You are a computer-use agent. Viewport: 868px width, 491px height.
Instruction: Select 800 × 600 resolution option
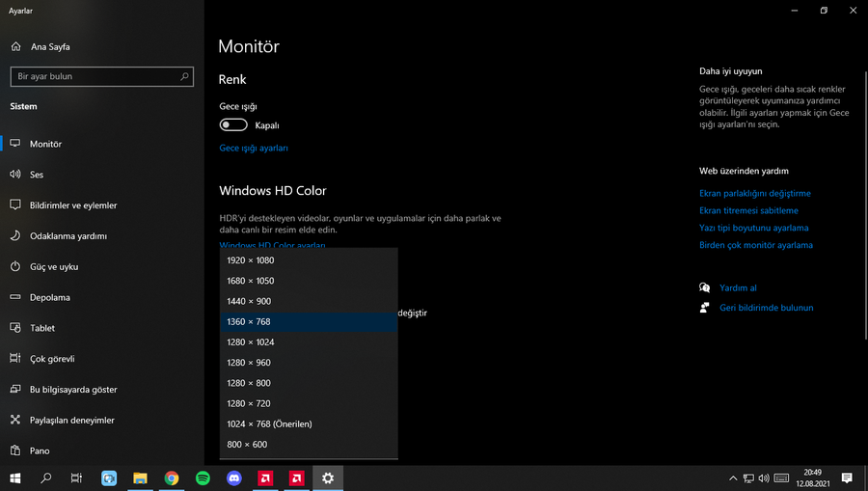click(x=247, y=445)
